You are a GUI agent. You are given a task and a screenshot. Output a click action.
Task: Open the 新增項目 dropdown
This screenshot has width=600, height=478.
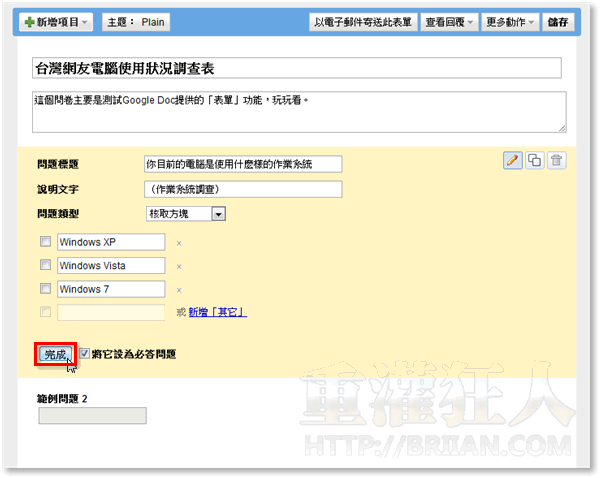[56, 22]
